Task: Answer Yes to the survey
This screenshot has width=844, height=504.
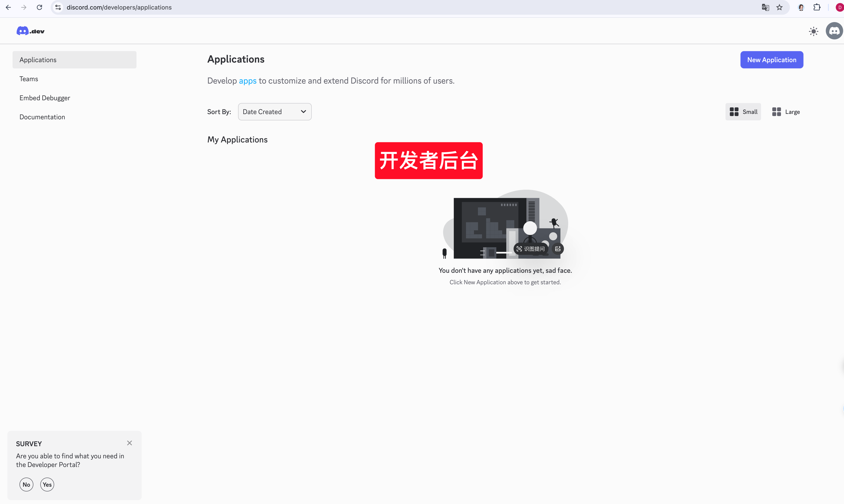Action: click(x=47, y=485)
